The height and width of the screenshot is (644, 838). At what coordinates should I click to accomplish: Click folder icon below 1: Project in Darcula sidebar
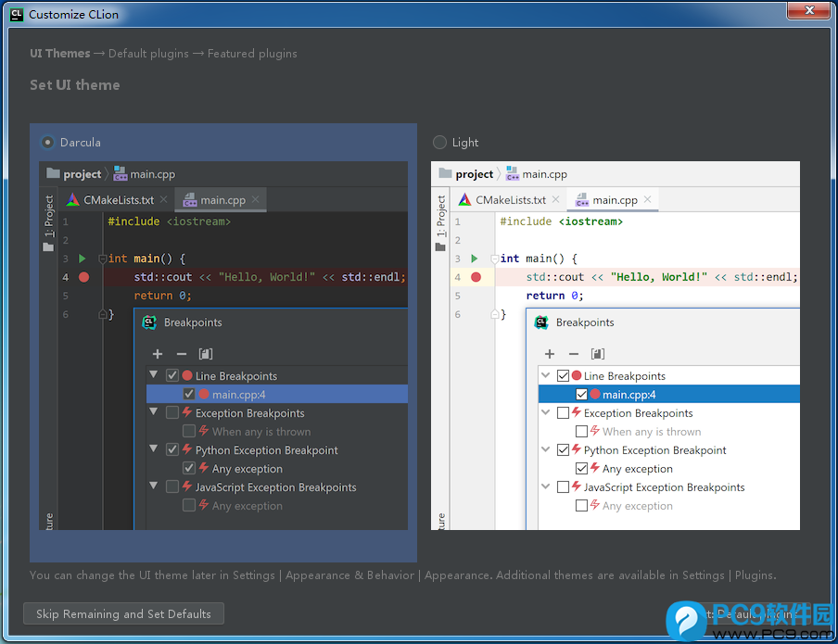point(48,246)
